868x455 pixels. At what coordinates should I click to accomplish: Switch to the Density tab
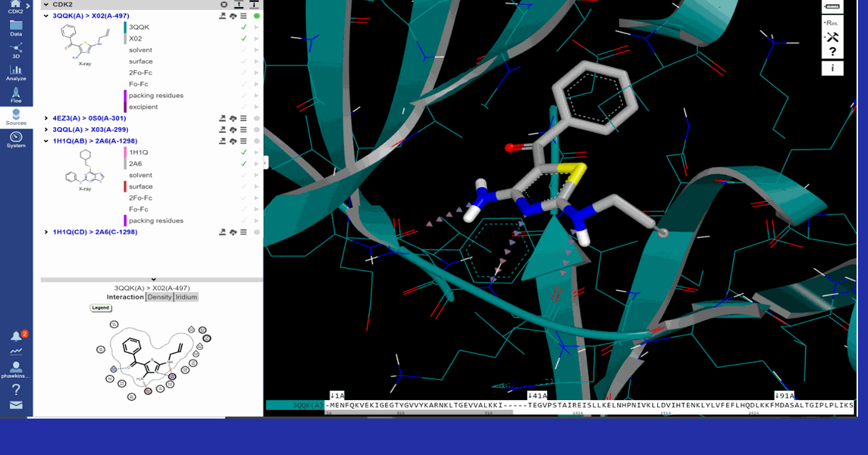point(159,297)
